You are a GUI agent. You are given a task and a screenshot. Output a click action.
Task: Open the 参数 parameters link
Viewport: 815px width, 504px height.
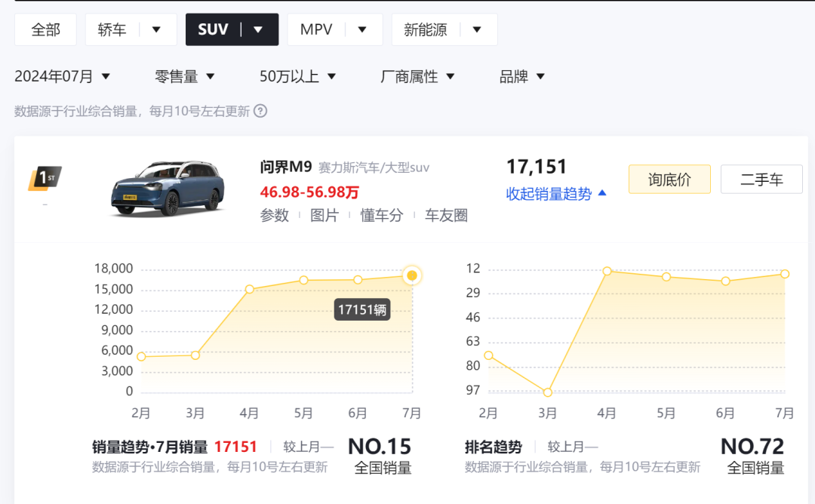tap(272, 215)
